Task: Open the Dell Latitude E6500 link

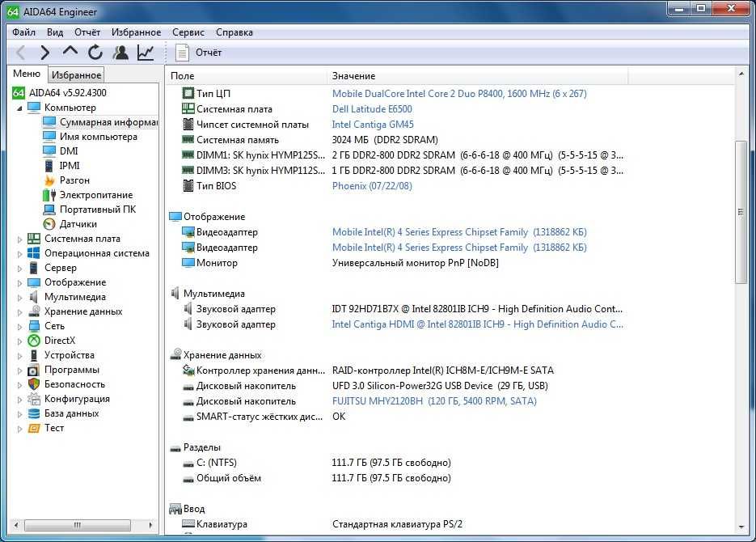Action: click(372, 109)
